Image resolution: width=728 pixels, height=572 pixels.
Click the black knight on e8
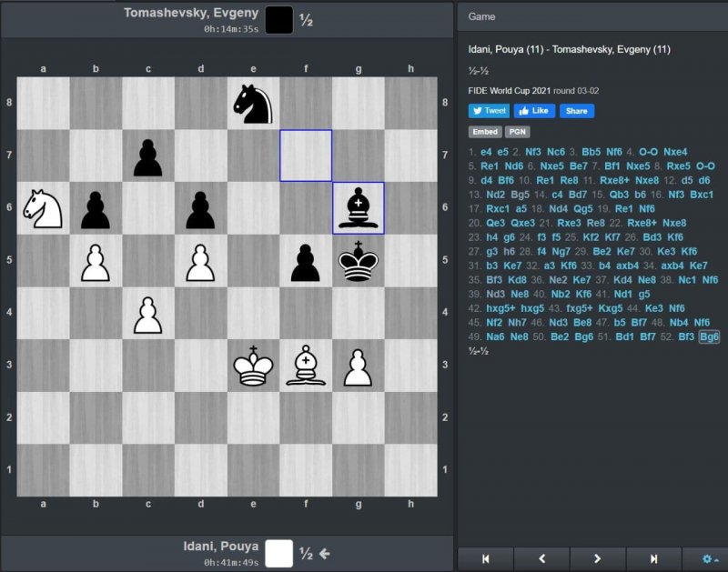point(253,104)
